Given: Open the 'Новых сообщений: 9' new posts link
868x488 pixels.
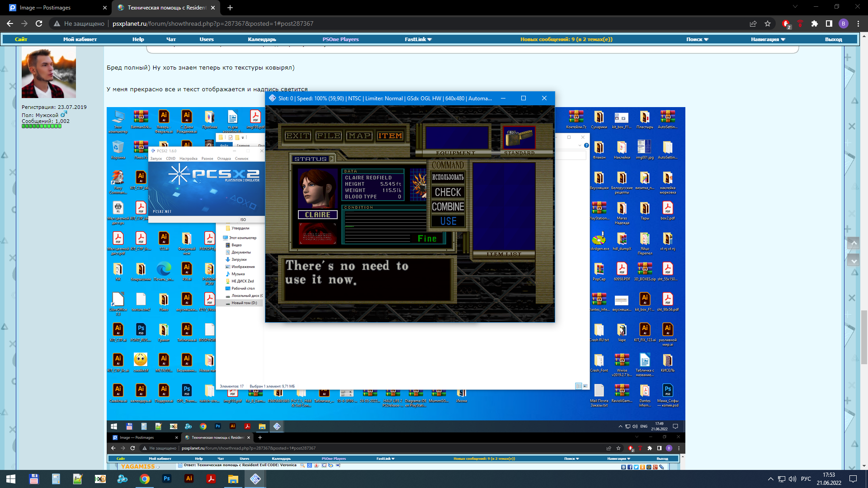Looking at the screenshot, I should coord(566,39).
